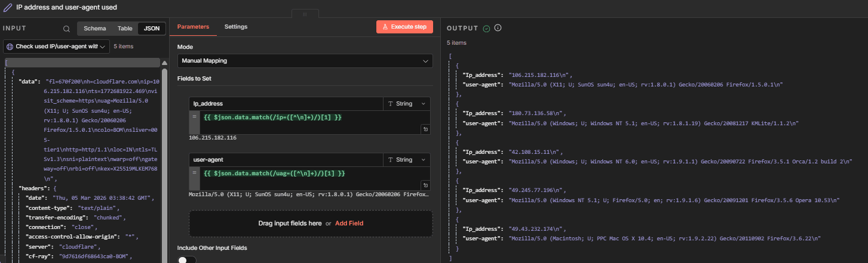The width and height of the screenshot is (868, 263).
Task: Open the Mode dropdown showing Manual Mapping
Action: (305, 61)
